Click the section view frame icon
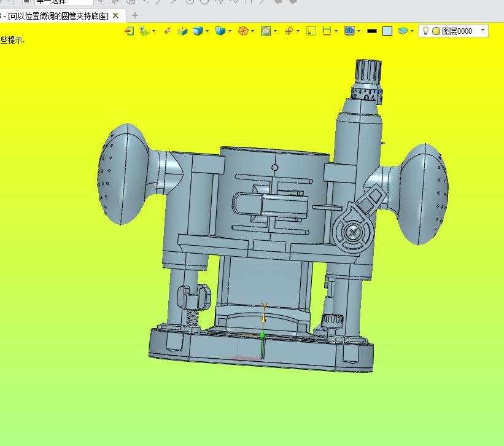The width and height of the screenshot is (504, 446). click(266, 31)
